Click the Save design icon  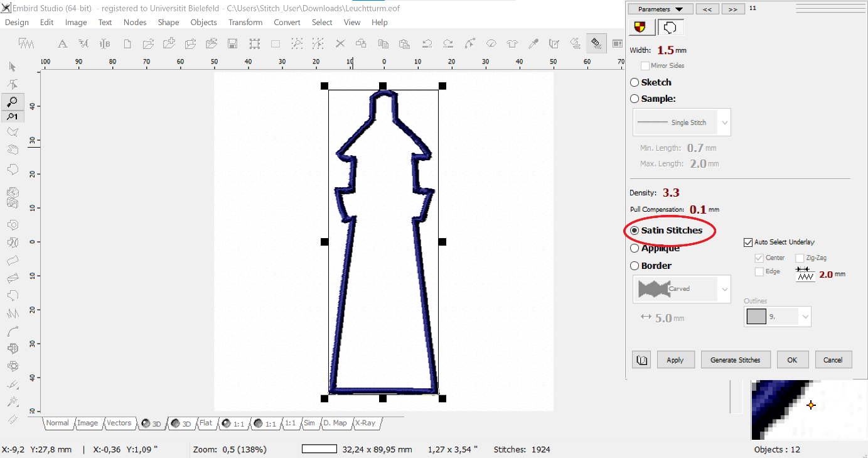click(233, 43)
